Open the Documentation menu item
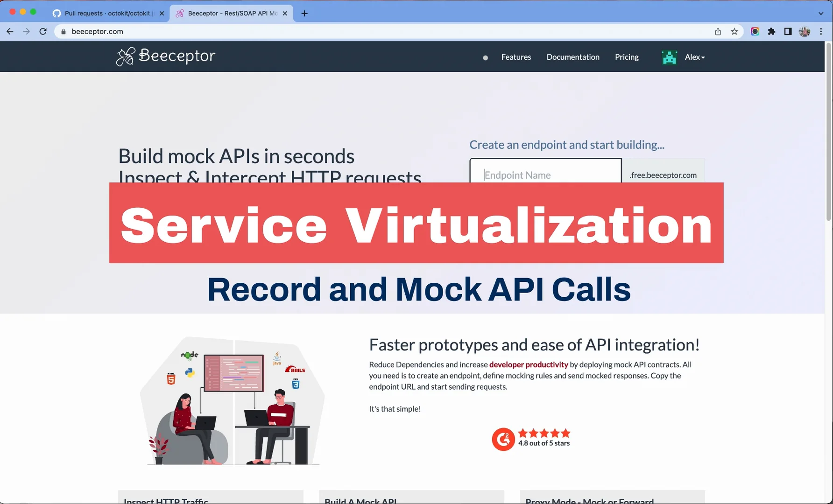Image resolution: width=833 pixels, height=504 pixels. [x=573, y=57]
